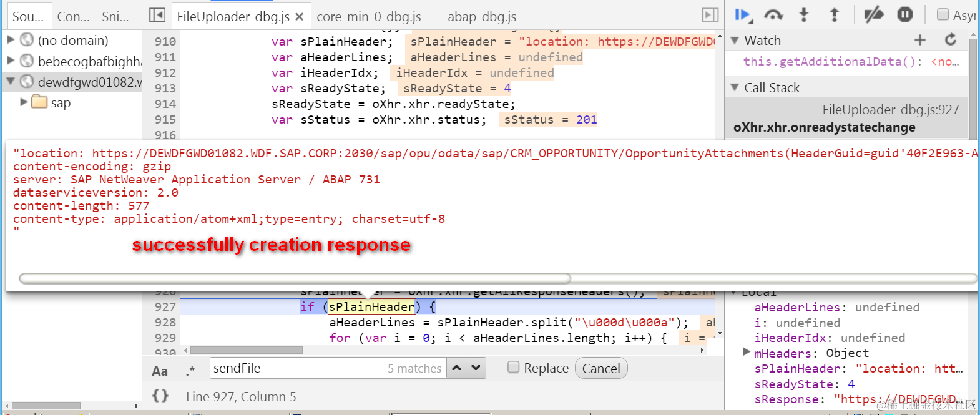Click line number 928 gutter

coord(165,322)
